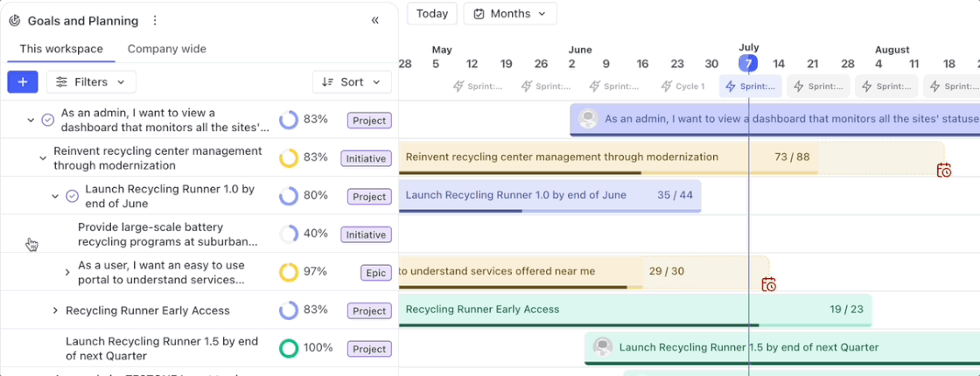Collapse the Reinvent recycling center management row

point(42,158)
